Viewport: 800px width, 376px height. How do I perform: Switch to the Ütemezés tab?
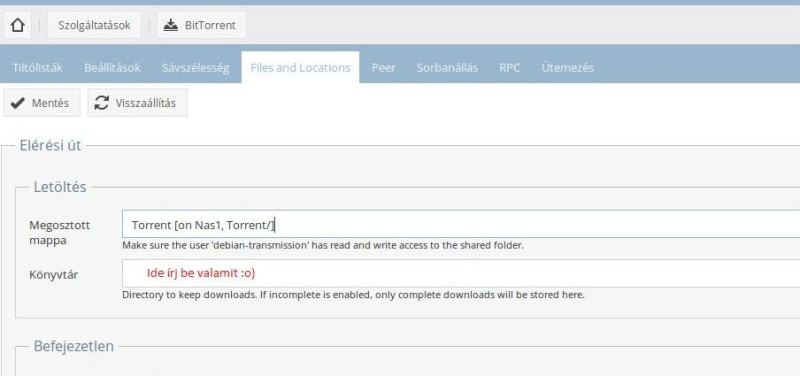click(567, 67)
